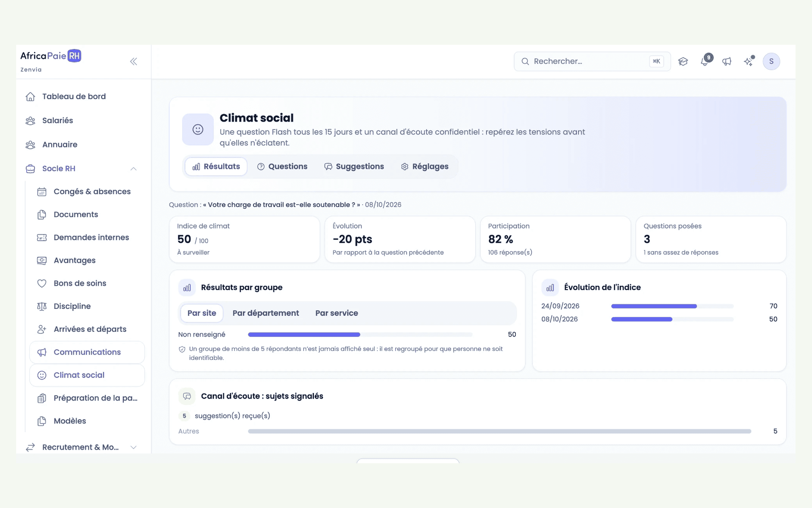The width and height of the screenshot is (812, 508).
Task: Open the Suggestions tab
Action: click(x=354, y=167)
